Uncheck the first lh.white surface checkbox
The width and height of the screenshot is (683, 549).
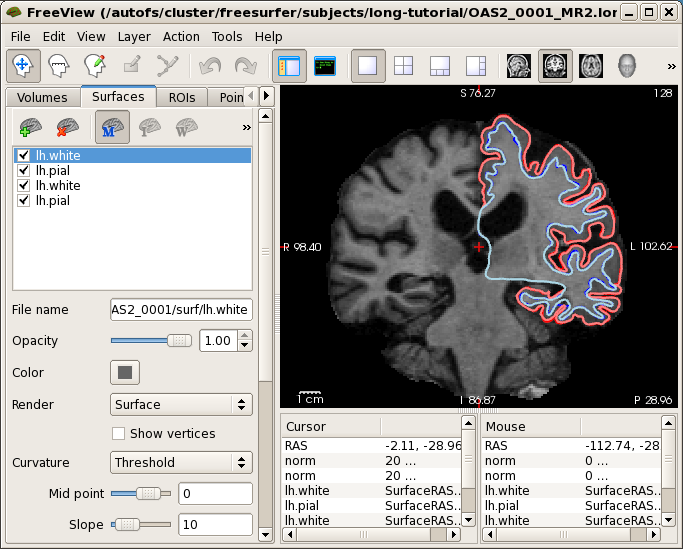[x=24, y=156]
